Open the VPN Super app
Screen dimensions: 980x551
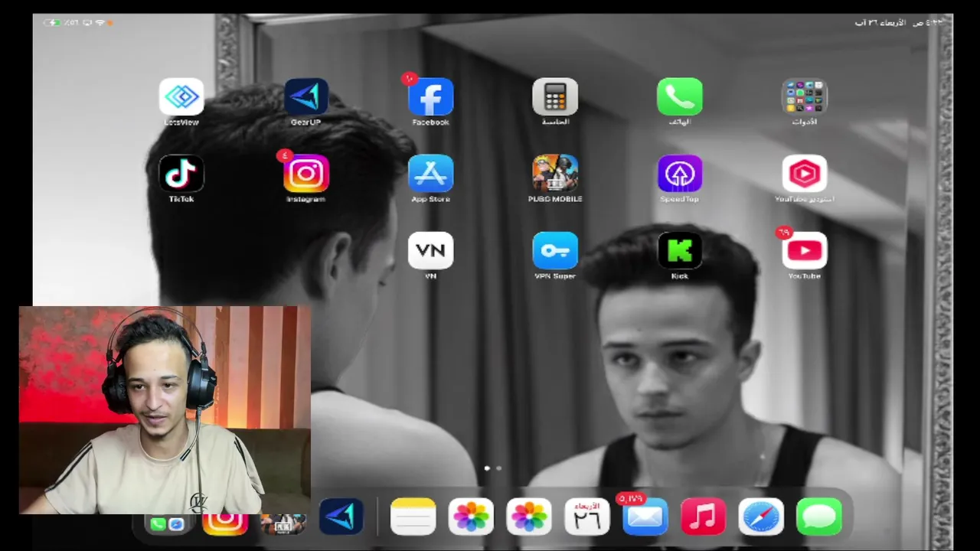point(555,250)
